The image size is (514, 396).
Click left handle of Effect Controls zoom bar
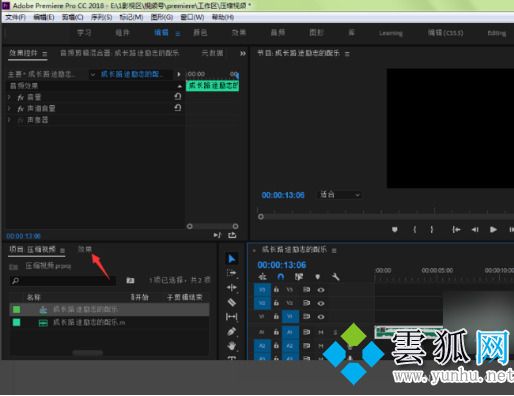[x=190, y=226]
